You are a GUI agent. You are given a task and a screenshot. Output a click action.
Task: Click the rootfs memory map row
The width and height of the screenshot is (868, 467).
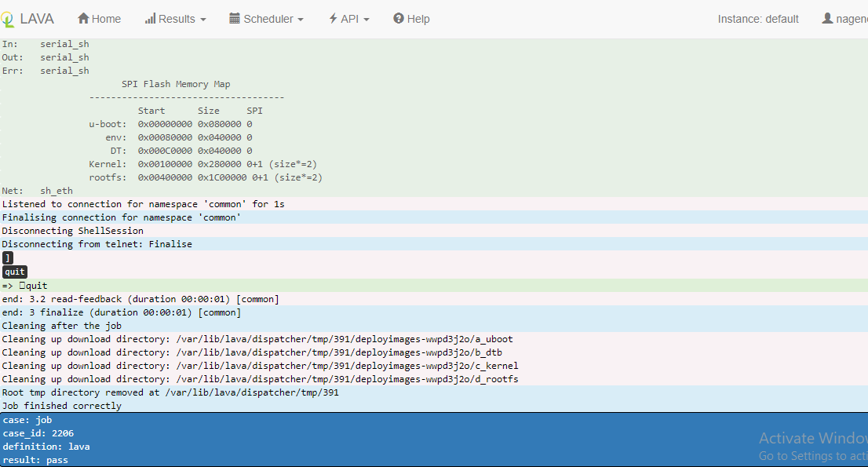pos(206,177)
